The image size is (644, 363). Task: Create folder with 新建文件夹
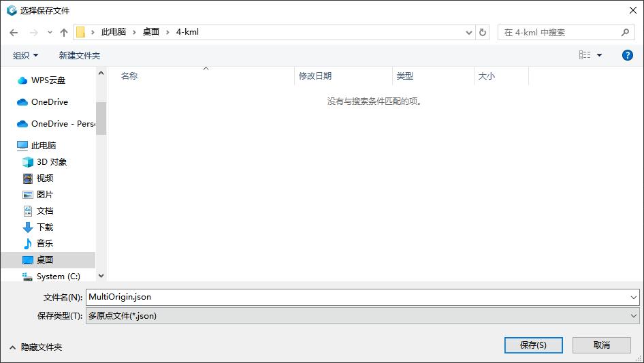pos(80,55)
